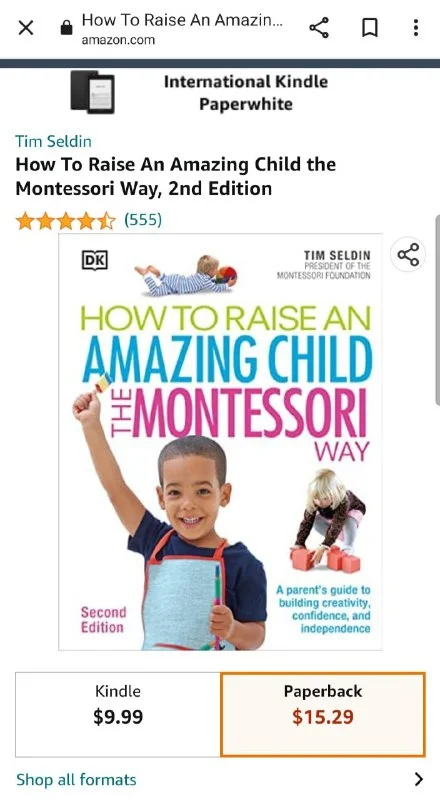Tap the page title in address bar
440x800 pixels.
(x=183, y=20)
